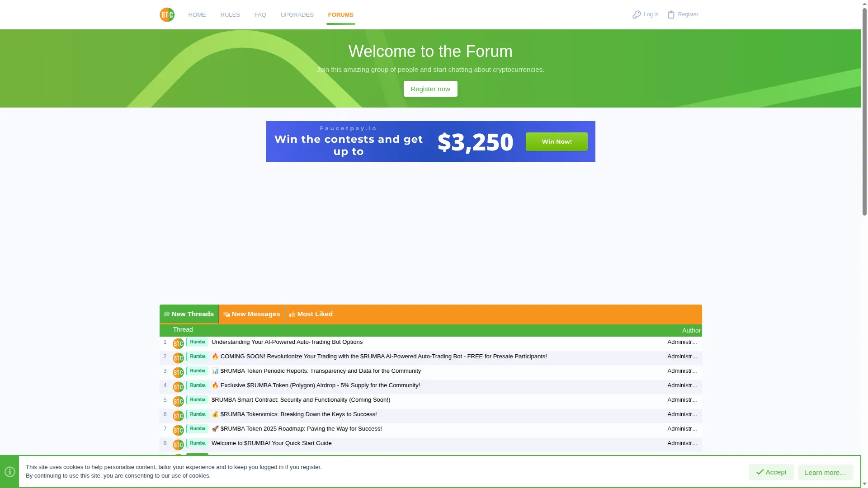Click the Win Now! ad button
This screenshot has height=488, width=868.
[557, 141]
